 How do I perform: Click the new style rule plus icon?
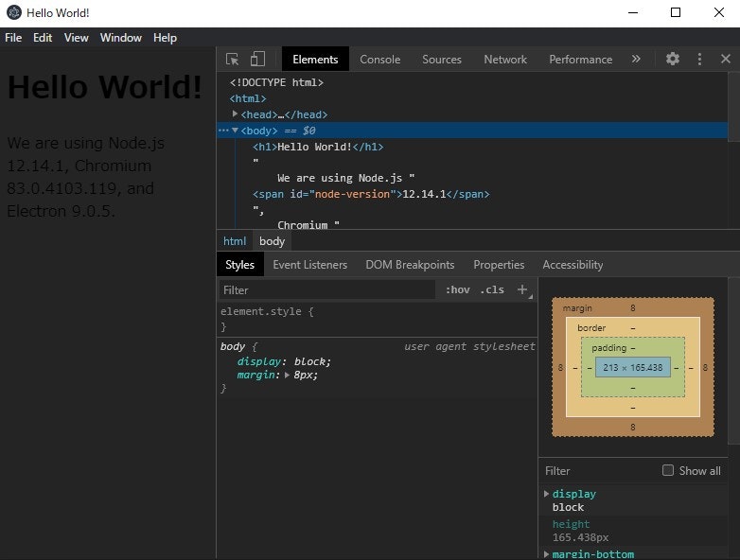click(522, 289)
